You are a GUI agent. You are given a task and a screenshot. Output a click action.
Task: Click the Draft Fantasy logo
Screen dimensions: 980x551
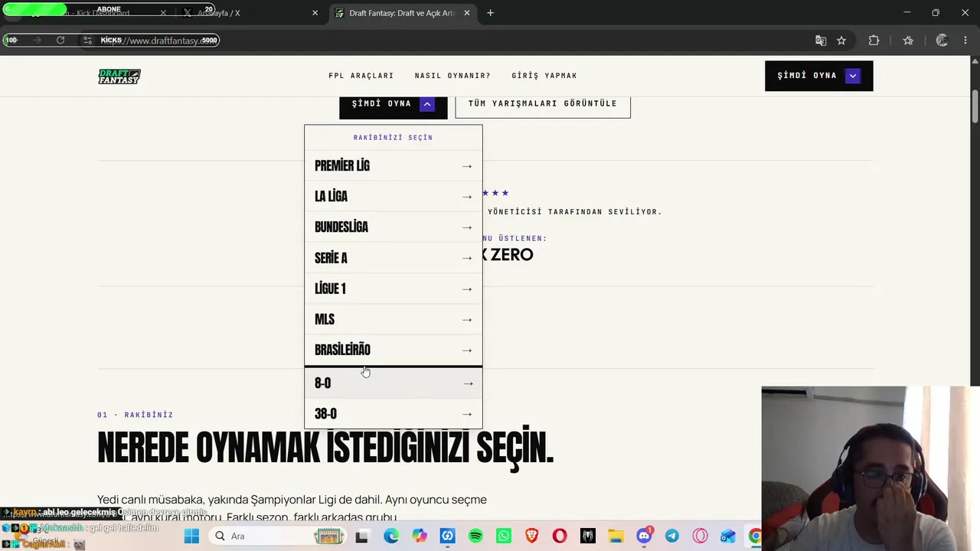coord(119,76)
